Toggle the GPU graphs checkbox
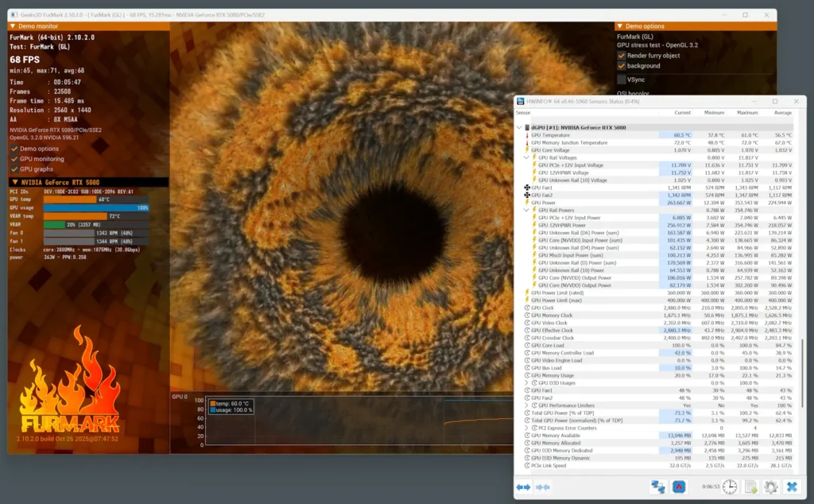The width and height of the screenshot is (814, 504). pos(14,169)
